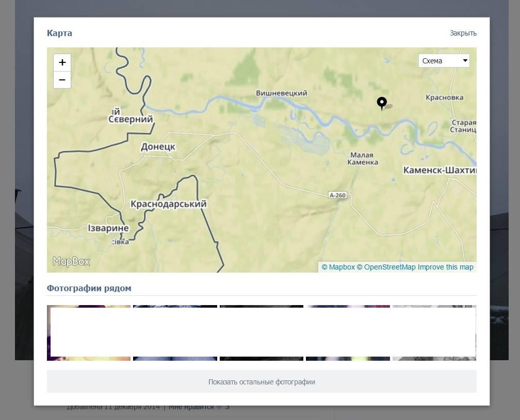
Task: Close the map dialog via Закрыть
Action: pyautogui.click(x=463, y=33)
